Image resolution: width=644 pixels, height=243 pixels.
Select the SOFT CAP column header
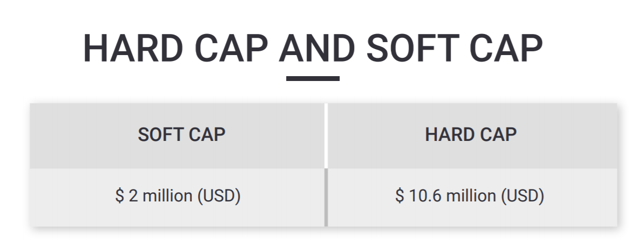pos(178,136)
